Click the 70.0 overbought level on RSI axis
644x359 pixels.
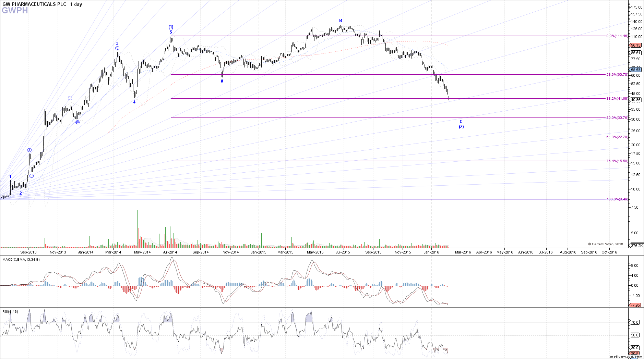pyautogui.click(x=635, y=322)
